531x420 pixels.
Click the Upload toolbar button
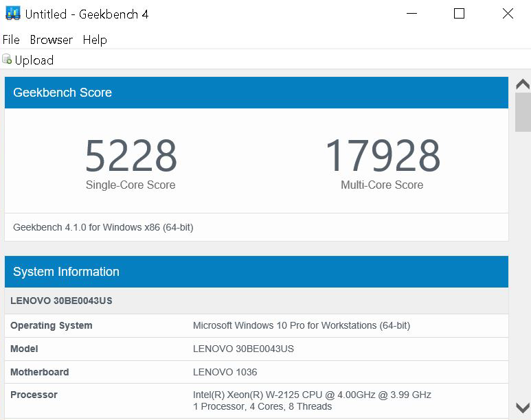pos(27,60)
